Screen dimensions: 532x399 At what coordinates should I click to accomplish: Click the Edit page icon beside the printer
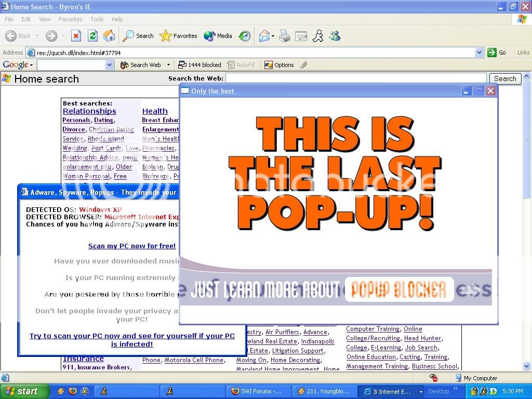(301, 36)
